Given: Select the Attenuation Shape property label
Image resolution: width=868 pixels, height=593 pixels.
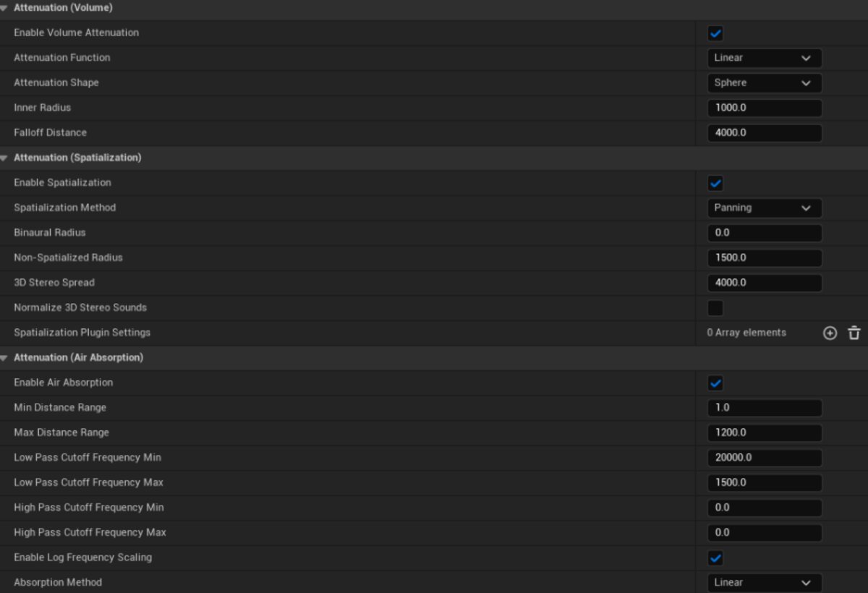Looking at the screenshot, I should (56, 83).
